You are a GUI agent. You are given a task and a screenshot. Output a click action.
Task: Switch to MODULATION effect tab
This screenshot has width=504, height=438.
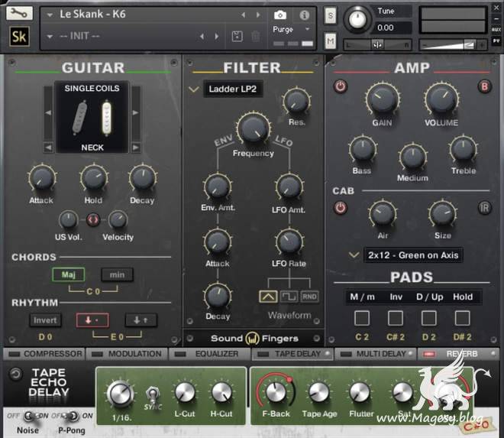[x=127, y=354]
